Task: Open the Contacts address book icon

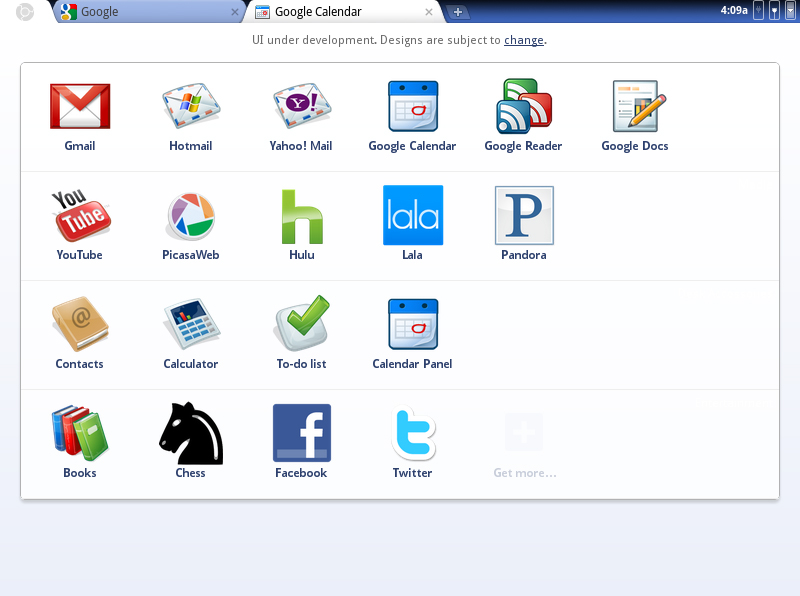Action: [x=80, y=324]
